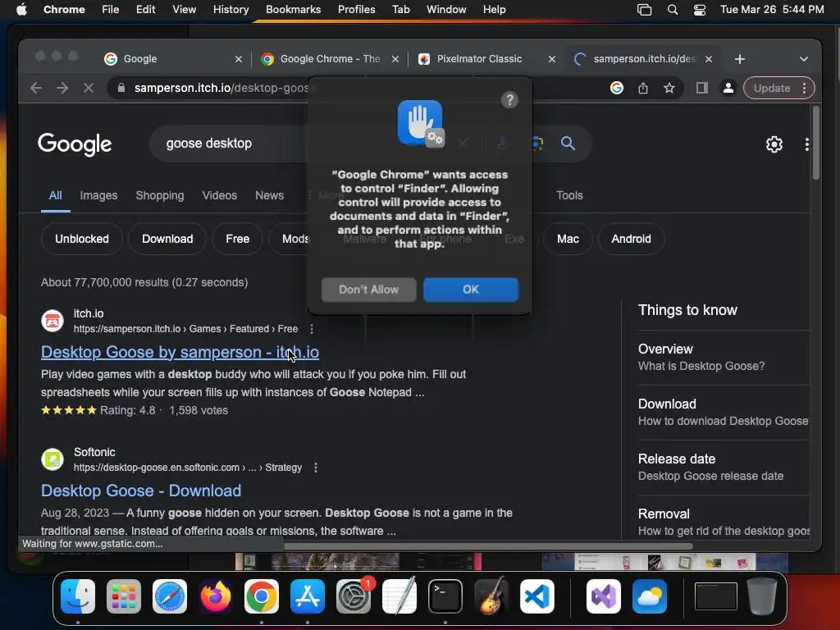Expand the tab search chevron
This screenshot has height=630, width=840.
804,59
